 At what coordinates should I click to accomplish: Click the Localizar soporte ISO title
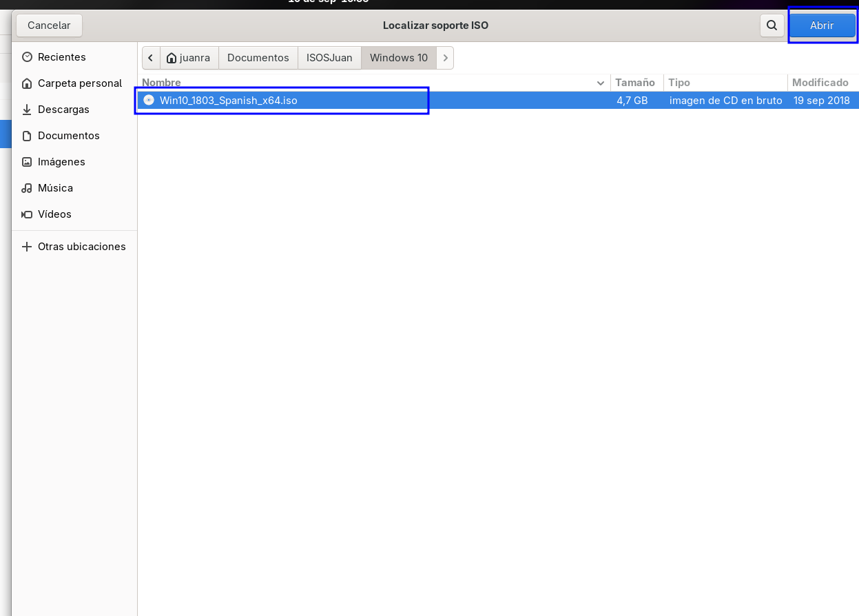[435, 25]
